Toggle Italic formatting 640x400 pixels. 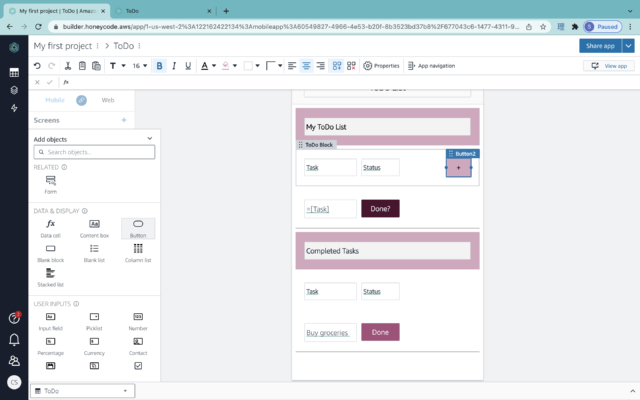(174, 66)
